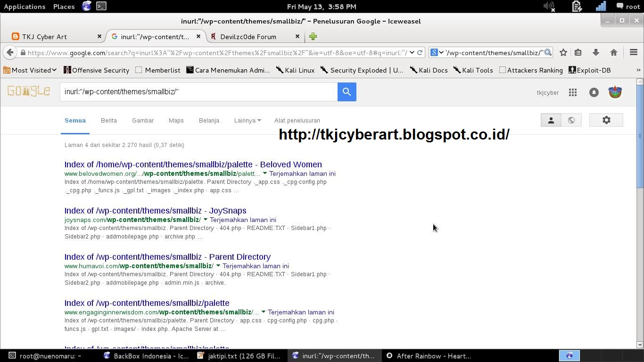Switch to global results view
This screenshot has height=362, width=644.
click(571, 120)
